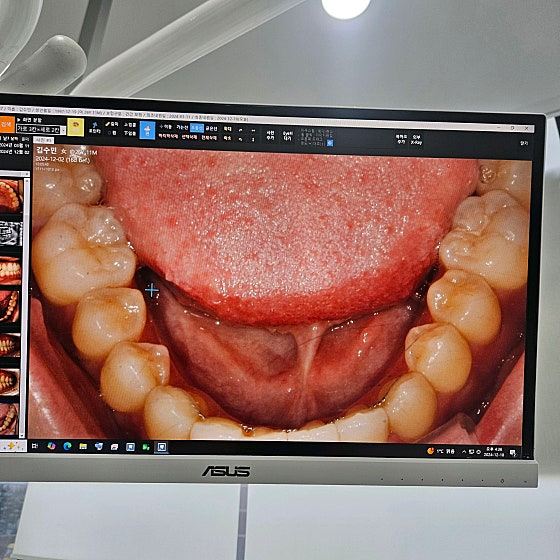Screen dimensions: 560x560
Task: Click the orange 검색 search button
Action: pyautogui.click(x=7, y=125)
